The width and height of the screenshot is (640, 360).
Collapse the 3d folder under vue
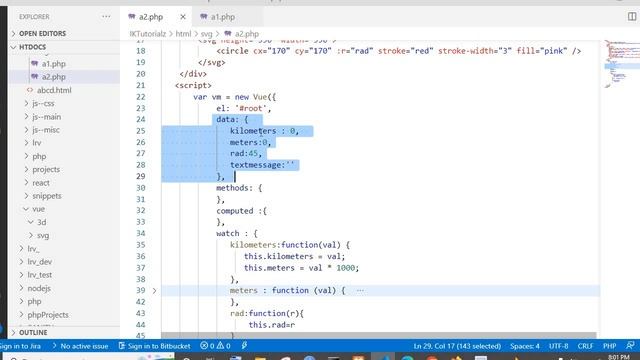tap(42, 222)
